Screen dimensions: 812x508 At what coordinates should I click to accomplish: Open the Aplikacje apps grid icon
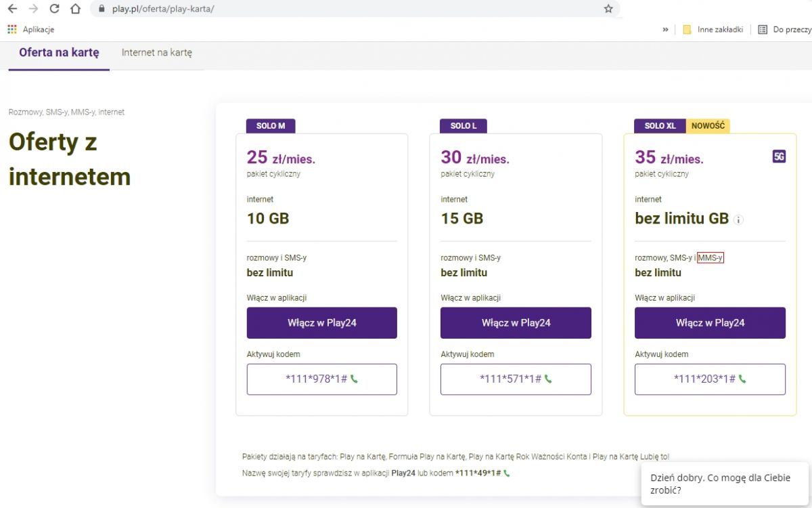(12, 29)
